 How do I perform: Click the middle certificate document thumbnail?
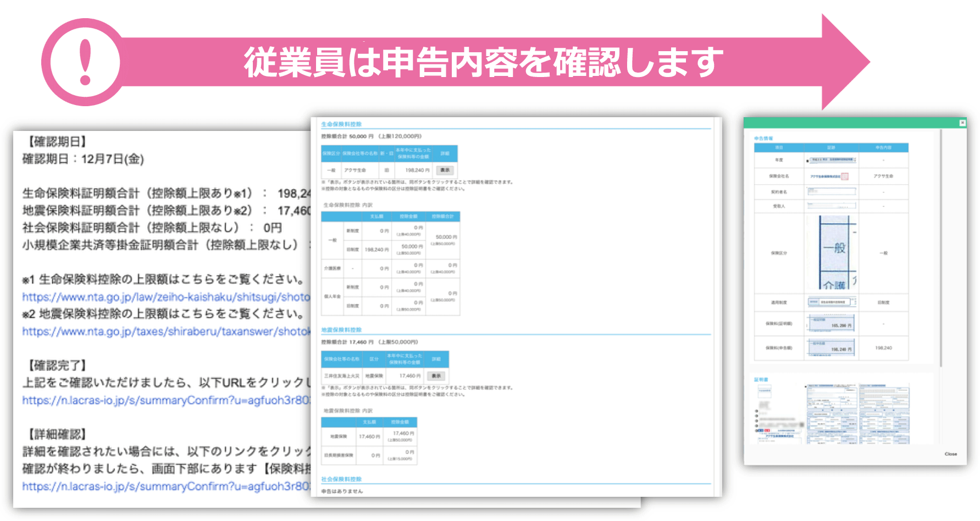831,414
